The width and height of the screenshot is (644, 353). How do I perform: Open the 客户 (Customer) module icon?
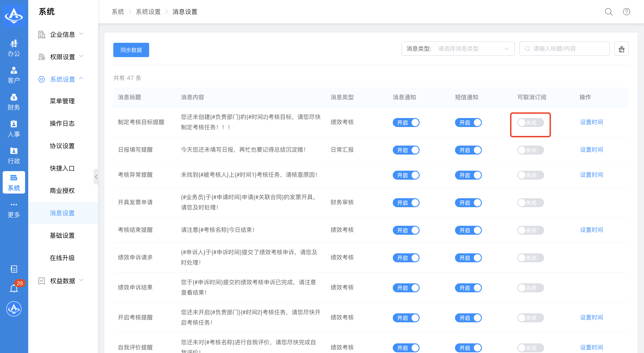pos(14,75)
